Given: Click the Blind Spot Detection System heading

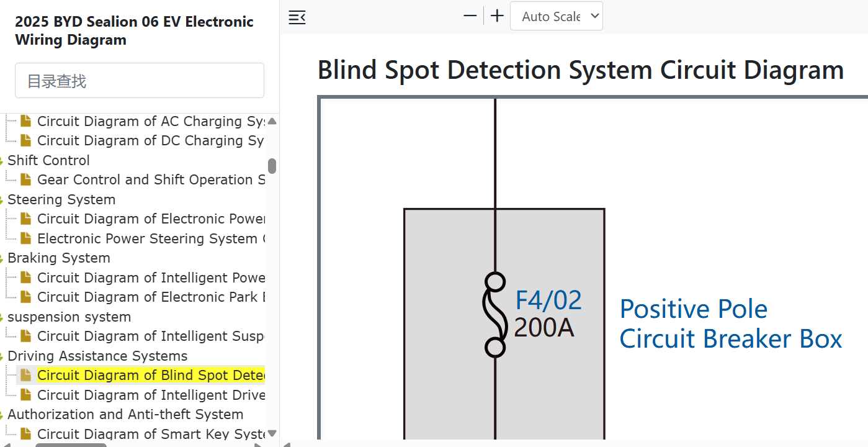Looking at the screenshot, I should pyautogui.click(x=581, y=70).
